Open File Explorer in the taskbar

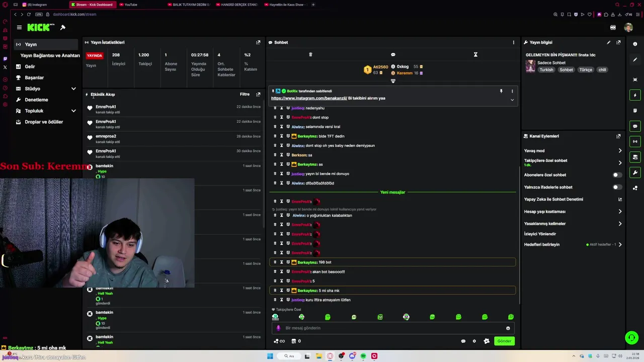318,356
